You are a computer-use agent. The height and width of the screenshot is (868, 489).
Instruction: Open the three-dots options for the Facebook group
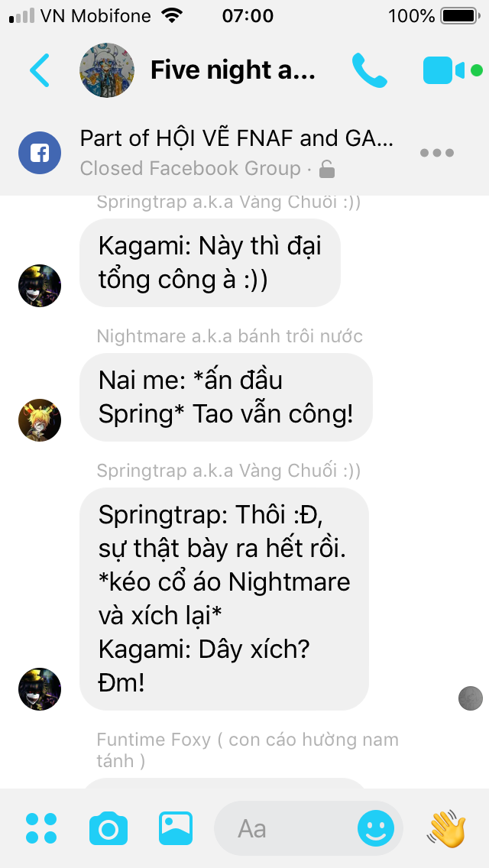(437, 153)
